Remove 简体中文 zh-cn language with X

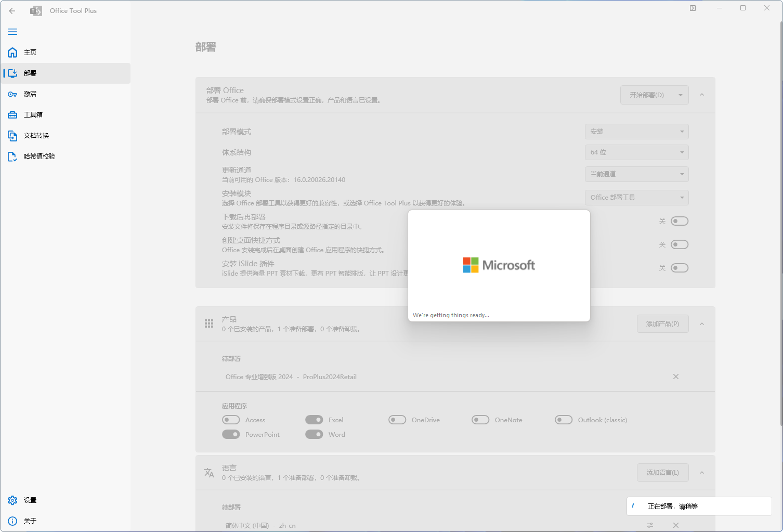point(676,525)
